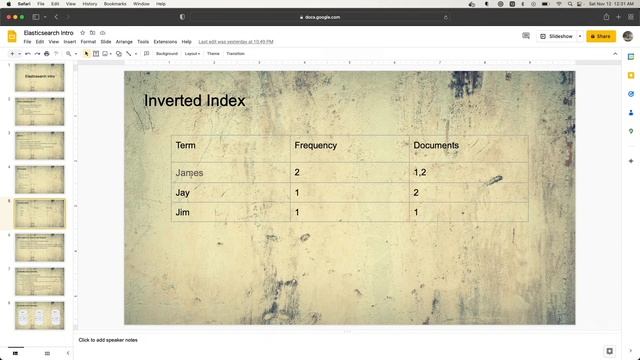Insert a text box
Viewport: 640px width, 360px height.
pos(96,53)
